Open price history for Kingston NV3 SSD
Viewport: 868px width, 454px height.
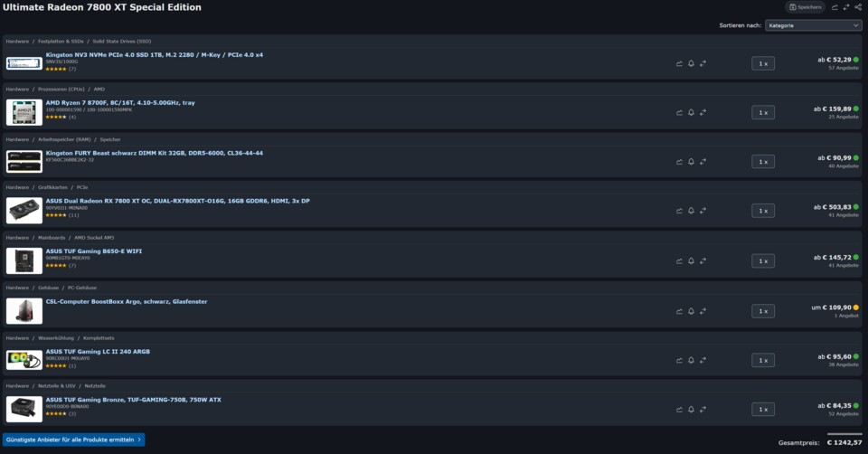coord(680,63)
